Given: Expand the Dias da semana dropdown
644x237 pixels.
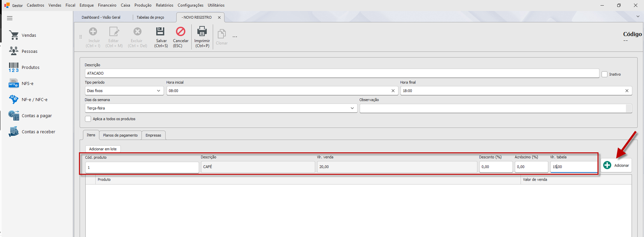Looking at the screenshot, I should (353, 108).
